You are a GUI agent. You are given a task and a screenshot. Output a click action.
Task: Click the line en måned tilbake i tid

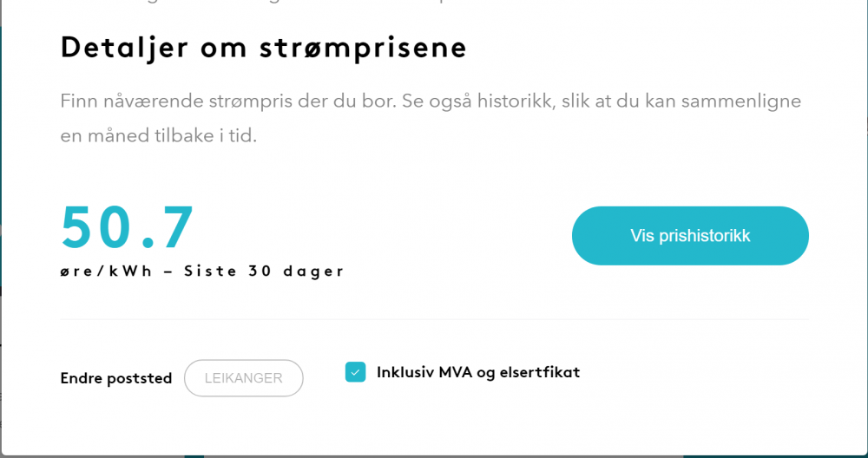tap(158, 136)
